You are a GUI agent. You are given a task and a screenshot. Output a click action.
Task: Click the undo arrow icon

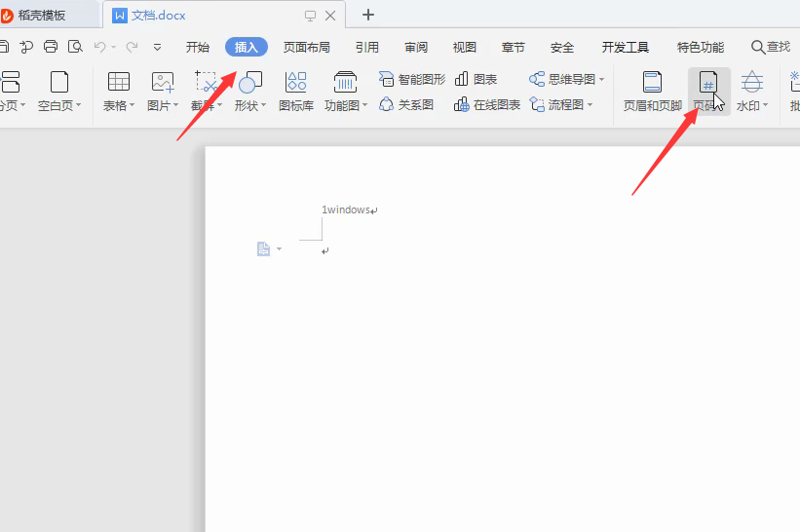pyautogui.click(x=99, y=47)
